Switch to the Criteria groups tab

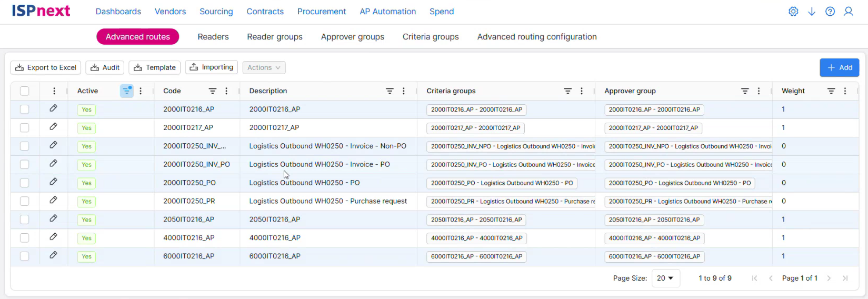pos(431,37)
